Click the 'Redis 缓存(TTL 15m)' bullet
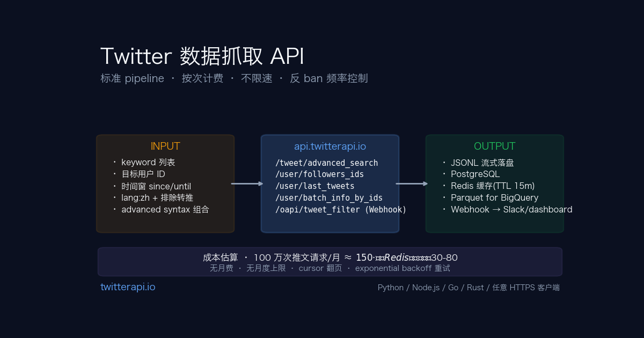Viewport: 644px width, 338px height. point(488,186)
